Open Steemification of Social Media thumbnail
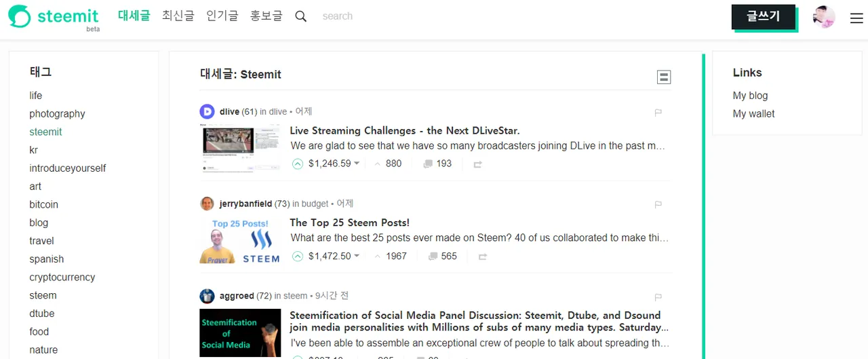Image resolution: width=868 pixels, height=359 pixels. click(x=240, y=333)
